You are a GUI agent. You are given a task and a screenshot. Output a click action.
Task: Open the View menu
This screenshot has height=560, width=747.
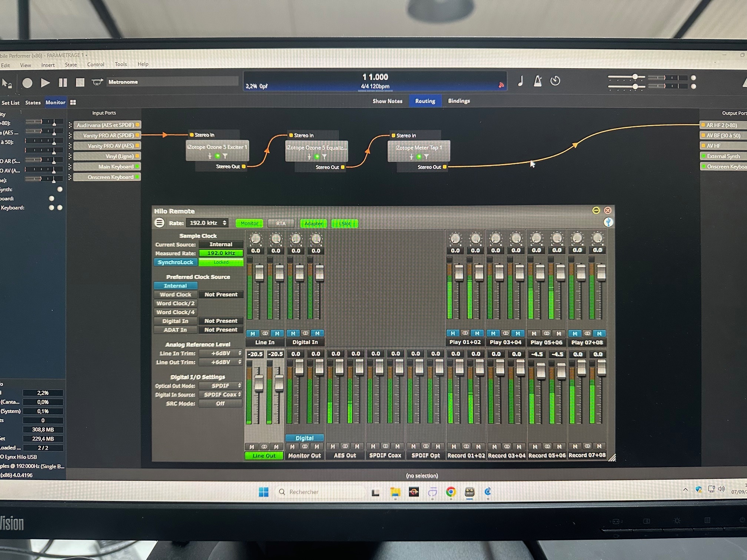click(26, 65)
